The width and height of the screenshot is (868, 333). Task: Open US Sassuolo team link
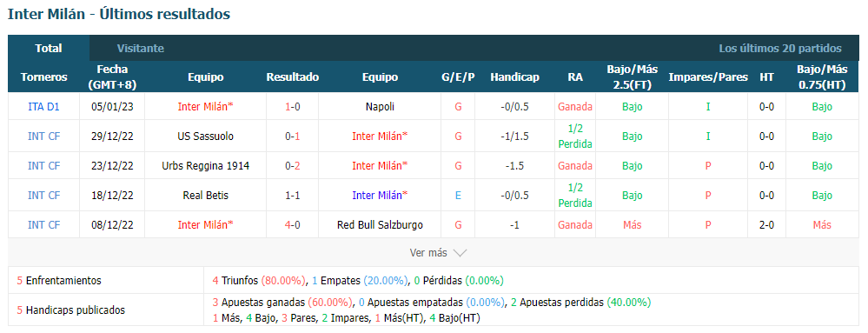tap(205, 137)
